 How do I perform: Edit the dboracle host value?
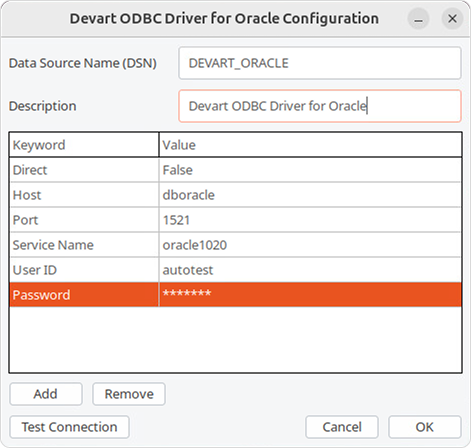(310, 195)
